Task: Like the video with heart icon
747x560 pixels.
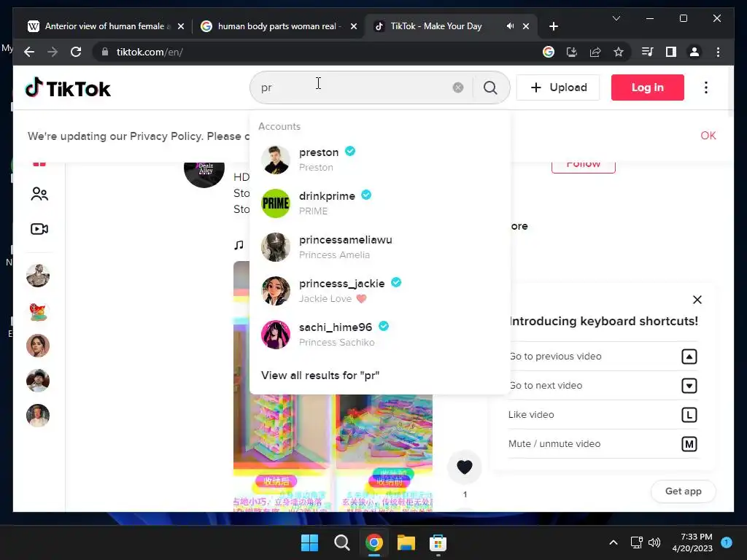Action: coord(465,467)
